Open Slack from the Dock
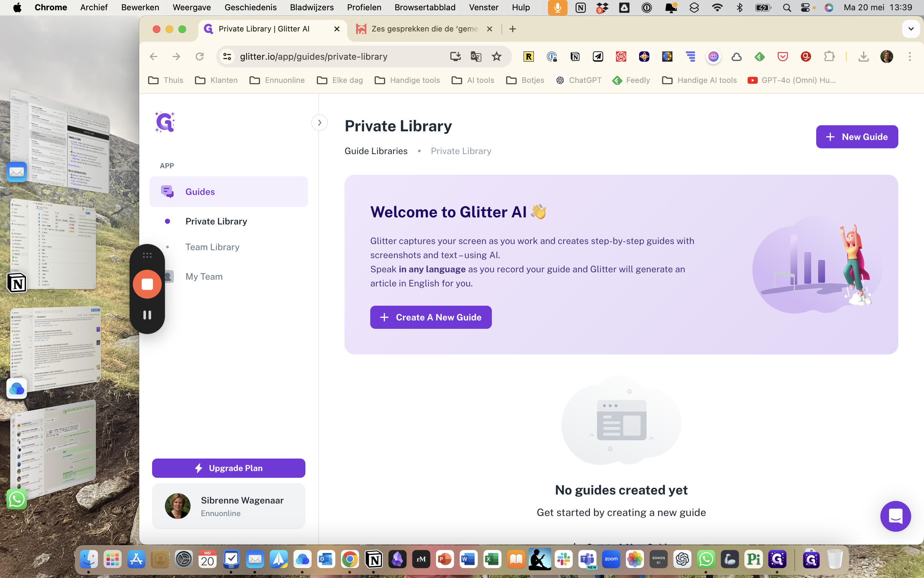 pyautogui.click(x=564, y=559)
